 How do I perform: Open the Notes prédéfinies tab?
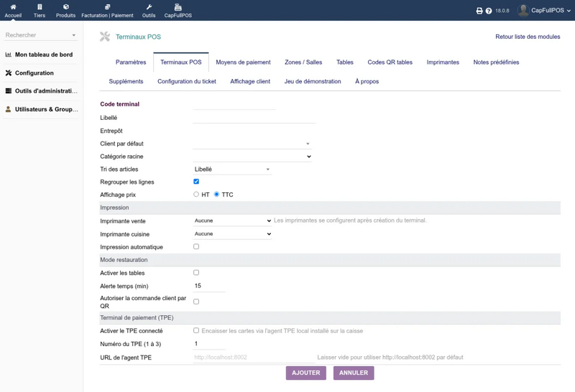[496, 62]
